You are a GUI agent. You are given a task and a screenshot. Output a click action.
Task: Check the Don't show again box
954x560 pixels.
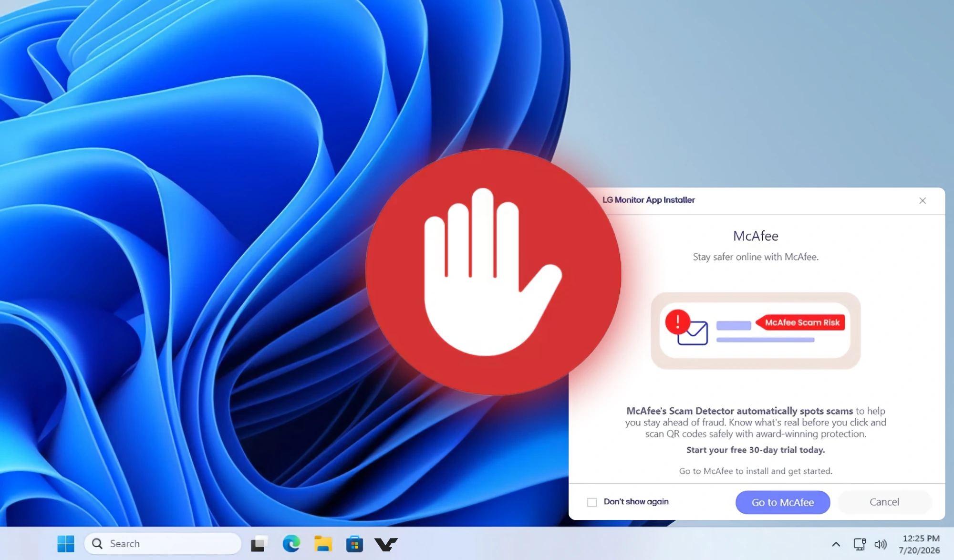point(592,502)
